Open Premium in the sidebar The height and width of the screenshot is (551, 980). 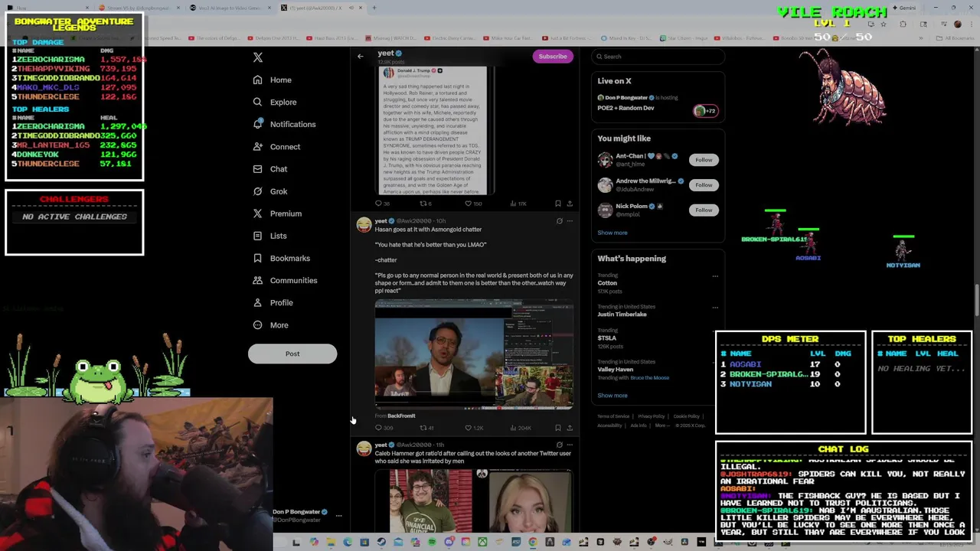pyautogui.click(x=277, y=214)
